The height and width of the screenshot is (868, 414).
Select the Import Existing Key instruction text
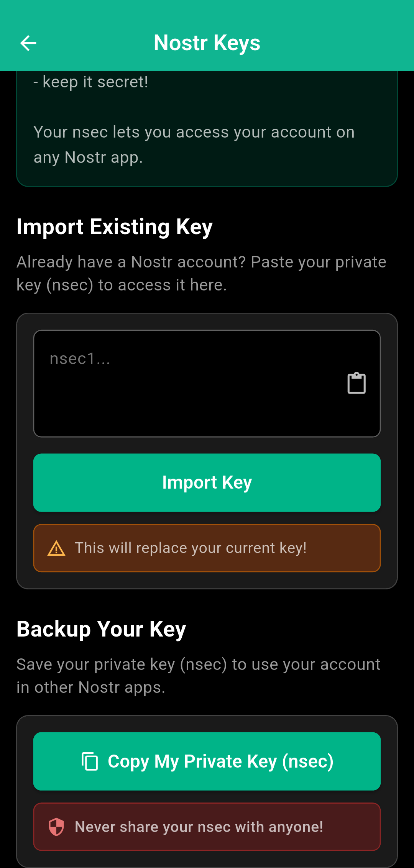(x=201, y=273)
